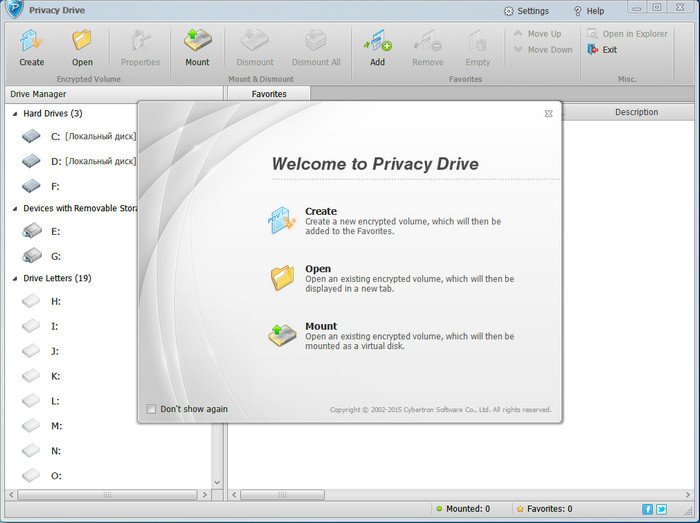This screenshot has width=700, height=523.
Task: Click the Empty favorites toolbar icon
Action: coord(478,41)
